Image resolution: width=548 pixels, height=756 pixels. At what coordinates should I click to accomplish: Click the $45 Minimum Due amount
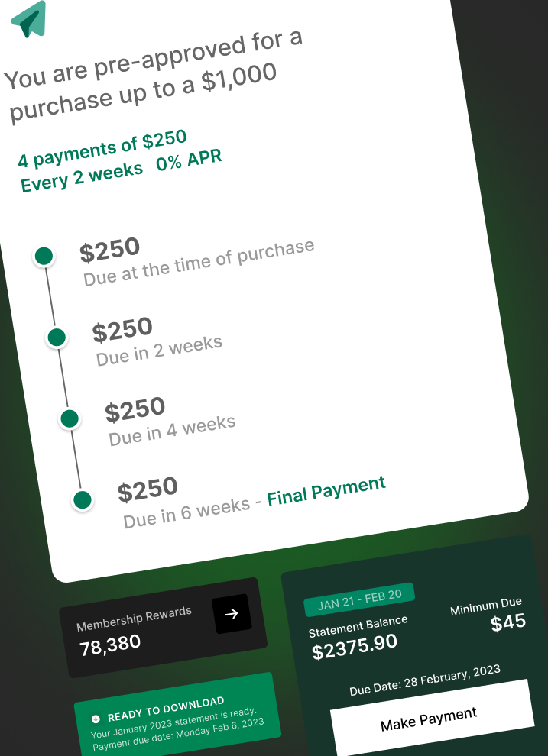507,622
